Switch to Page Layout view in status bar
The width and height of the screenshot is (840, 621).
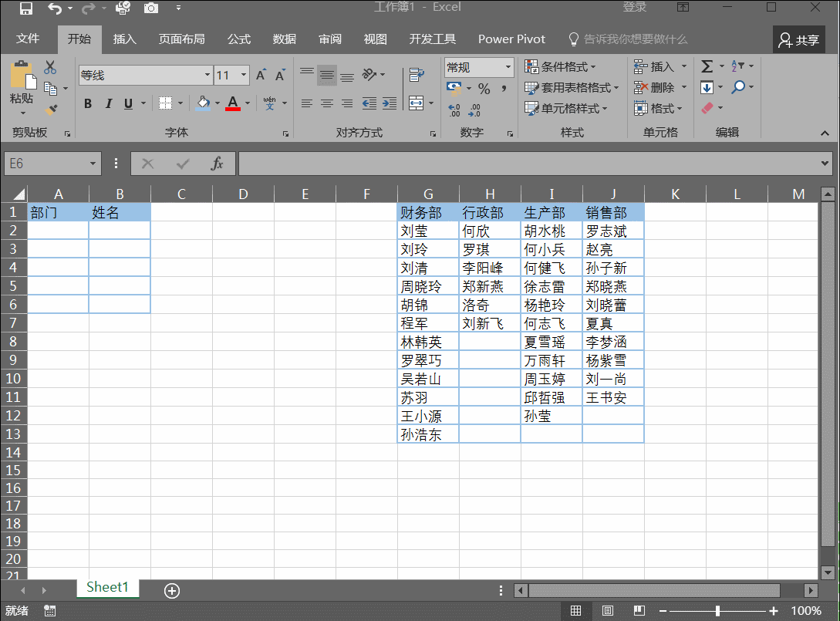point(608,611)
